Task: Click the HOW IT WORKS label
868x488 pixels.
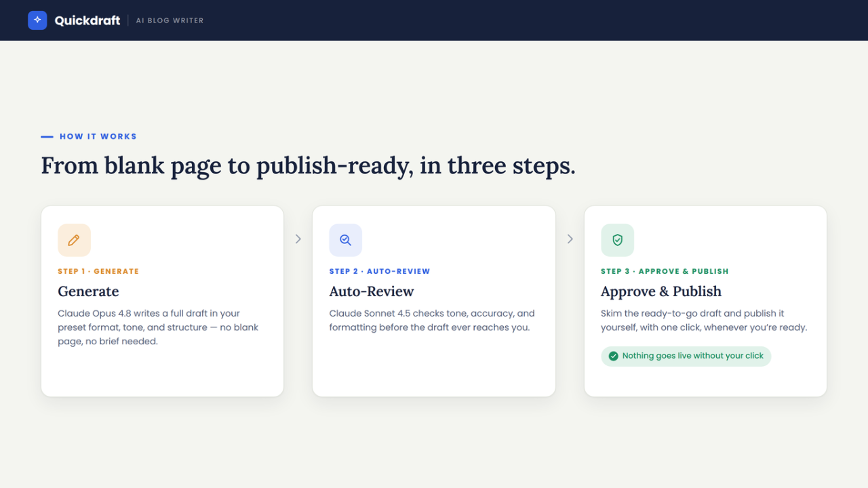Action: tap(98, 136)
